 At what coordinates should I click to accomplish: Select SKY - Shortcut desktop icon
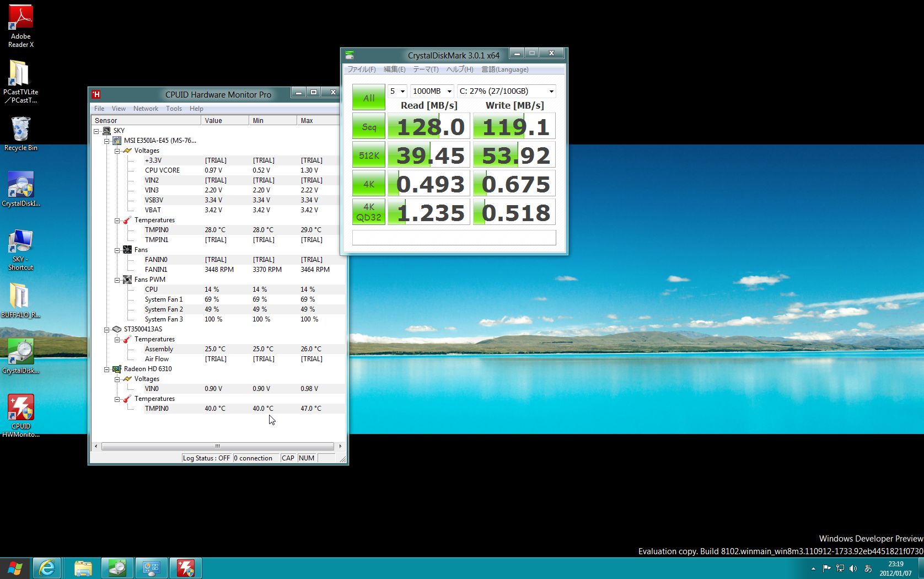click(x=20, y=249)
